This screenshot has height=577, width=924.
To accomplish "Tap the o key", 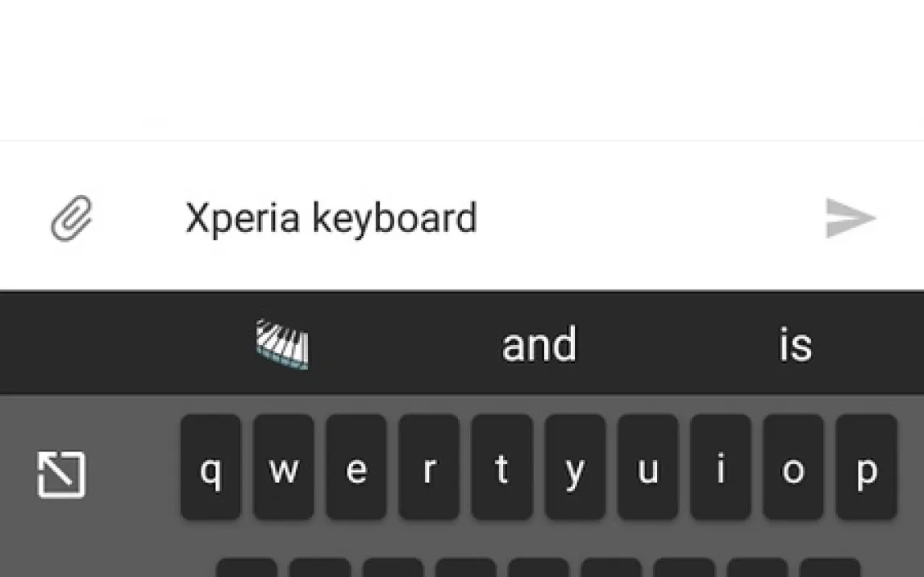I will (793, 468).
